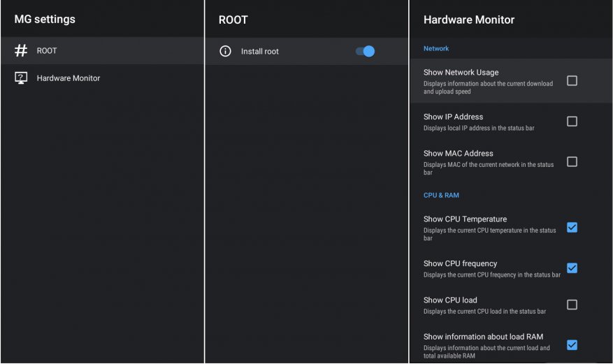Viewport: 613px width, 364px height.
Task: Turn off the Install root switch
Action: 365,51
